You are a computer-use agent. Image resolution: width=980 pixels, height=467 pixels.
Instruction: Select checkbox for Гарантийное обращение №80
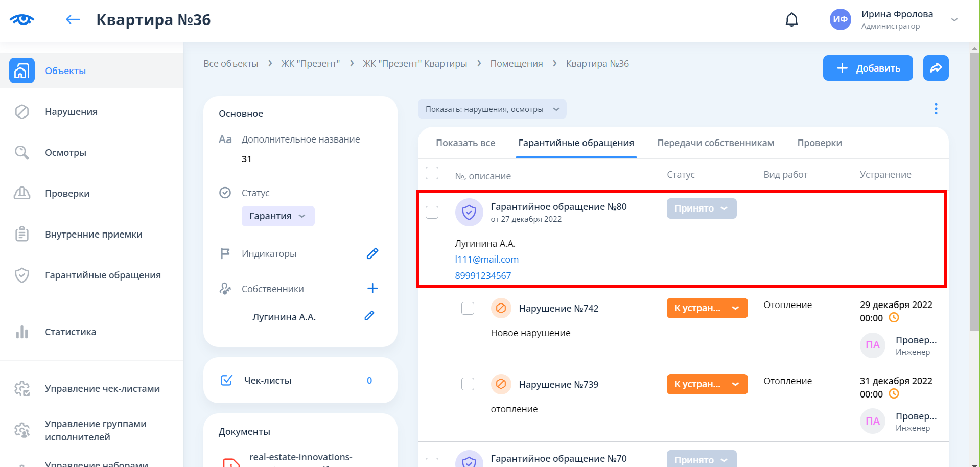(x=432, y=212)
